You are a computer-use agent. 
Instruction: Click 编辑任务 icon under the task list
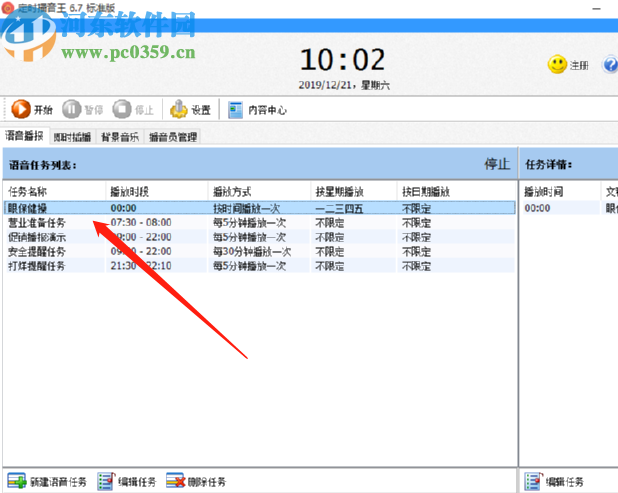(106, 482)
